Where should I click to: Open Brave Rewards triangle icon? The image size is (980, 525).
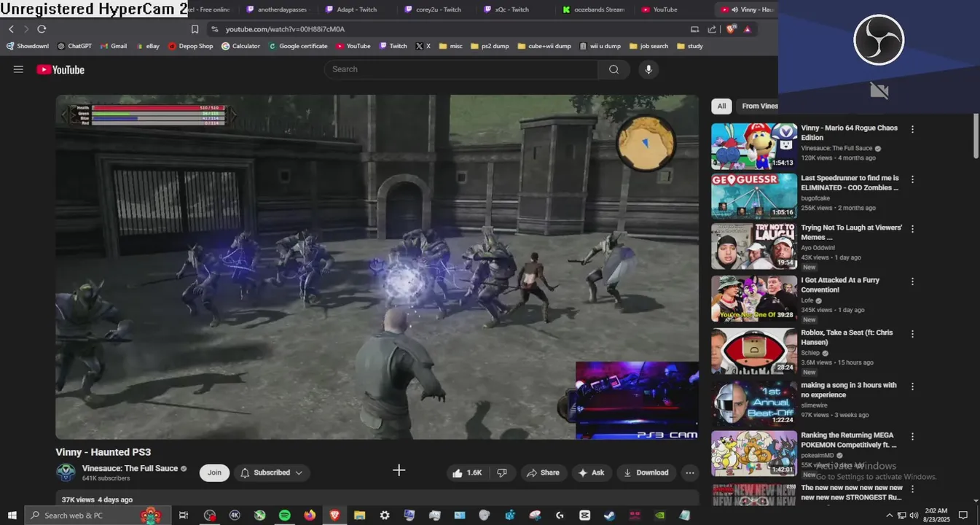[747, 29]
